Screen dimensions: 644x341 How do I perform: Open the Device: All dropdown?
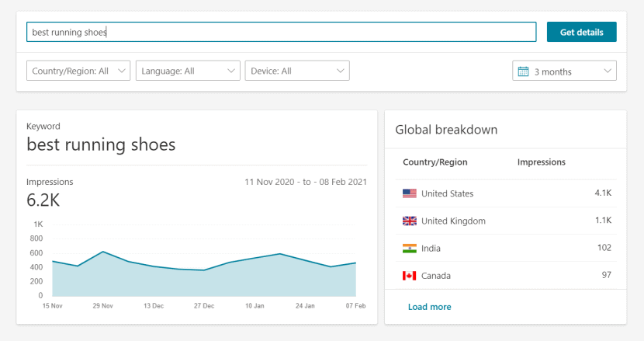(x=297, y=71)
